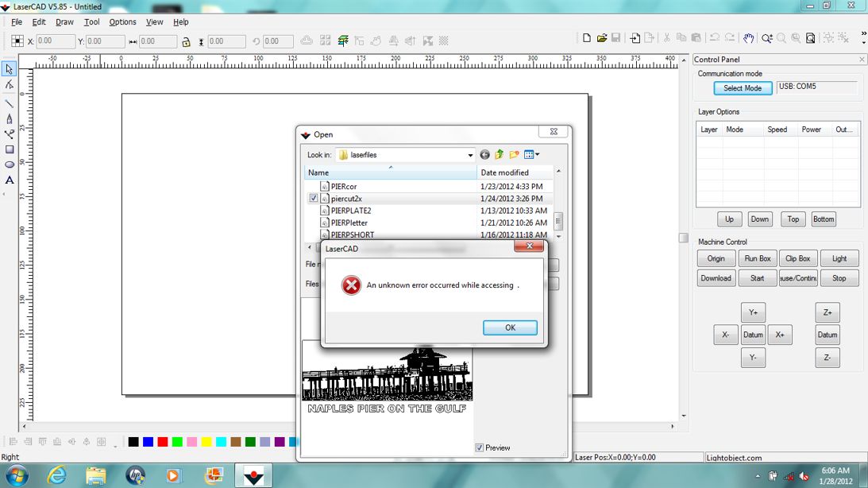Select the arrow pointer tool
Image resolution: width=868 pixels, height=488 pixels.
pyautogui.click(x=10, y=69)
